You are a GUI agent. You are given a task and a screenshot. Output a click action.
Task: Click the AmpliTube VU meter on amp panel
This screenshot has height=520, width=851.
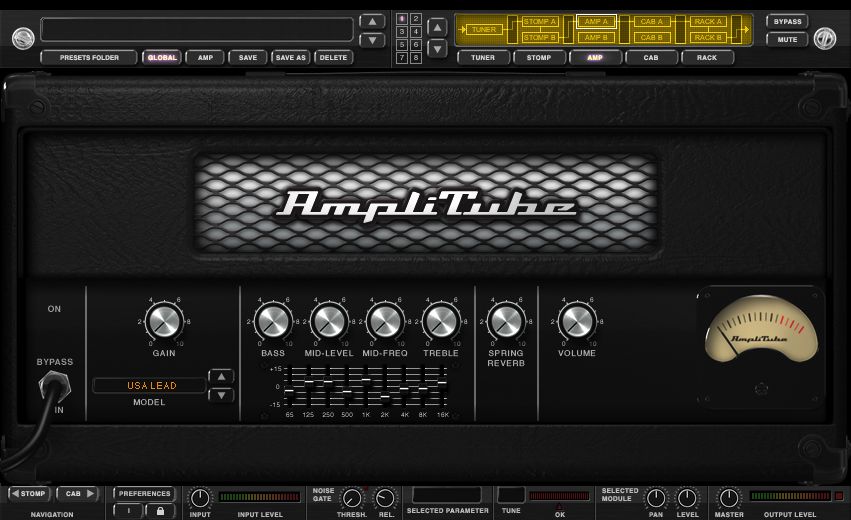tap(761, 330)
